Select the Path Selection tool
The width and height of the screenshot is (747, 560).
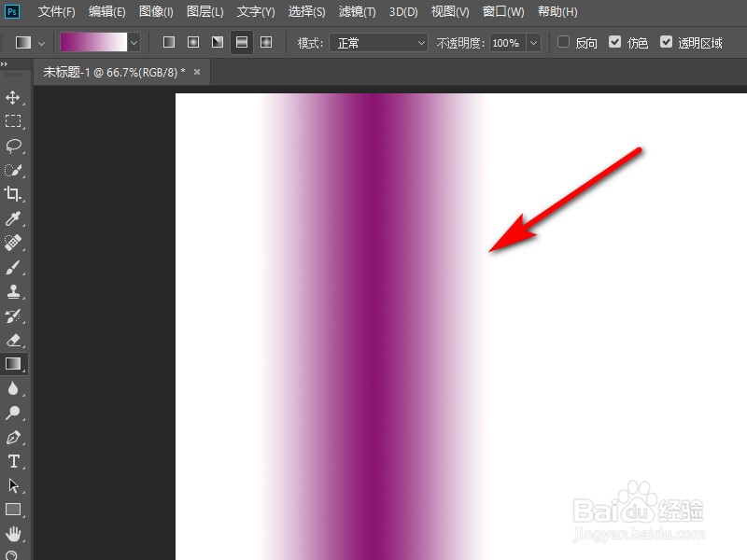pyautogui.click(x=13, y=485)
